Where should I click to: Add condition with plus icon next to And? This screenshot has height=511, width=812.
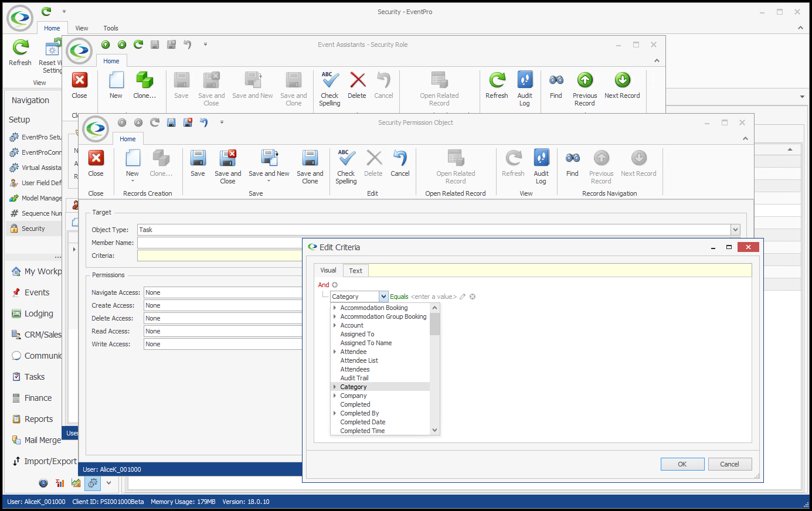[335, 285]
